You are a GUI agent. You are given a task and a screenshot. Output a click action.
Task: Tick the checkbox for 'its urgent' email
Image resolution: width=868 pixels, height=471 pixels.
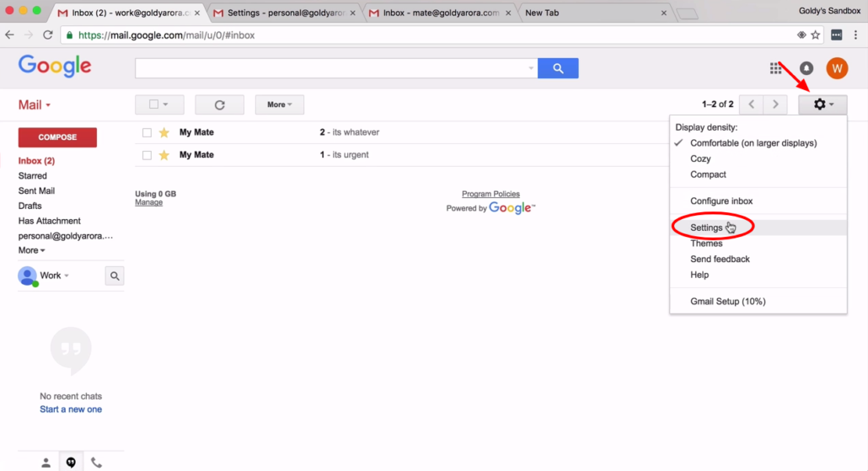click(147, 155)
